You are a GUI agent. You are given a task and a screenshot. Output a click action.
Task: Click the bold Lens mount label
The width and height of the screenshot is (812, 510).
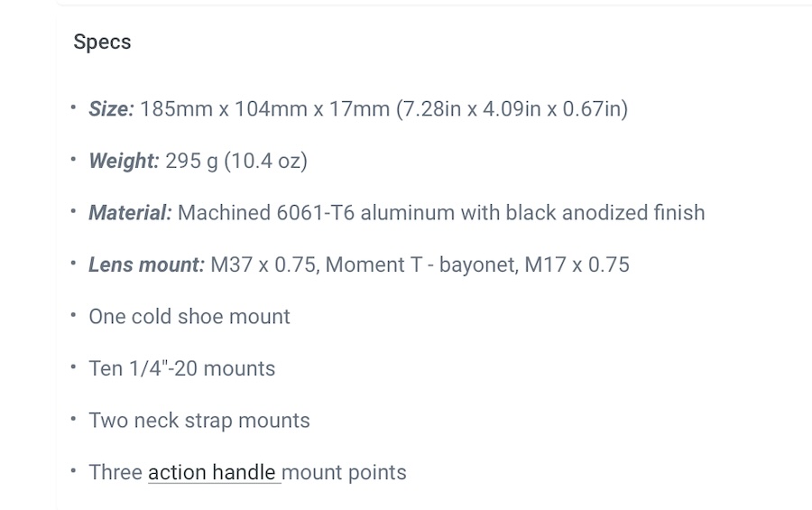146,264
